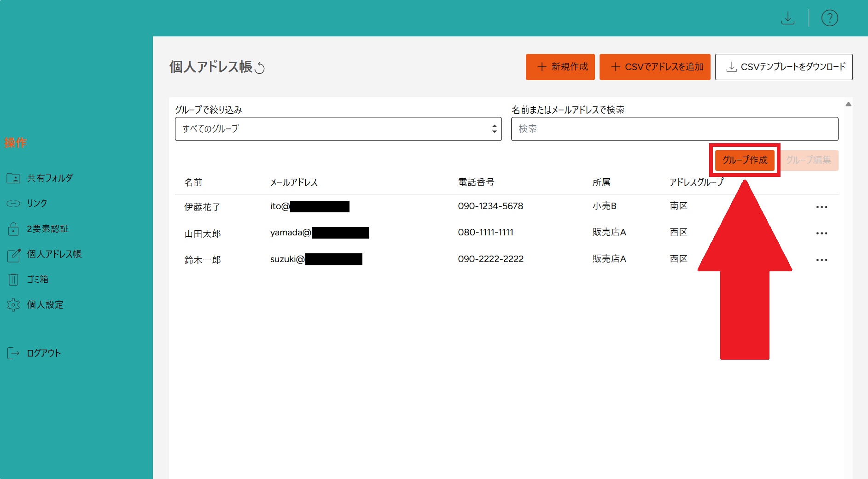Click the 共有フォルダ folder icon in sidebar
Image resolution: width=868 pixels, height=479 pixels.
pos(13,178)
